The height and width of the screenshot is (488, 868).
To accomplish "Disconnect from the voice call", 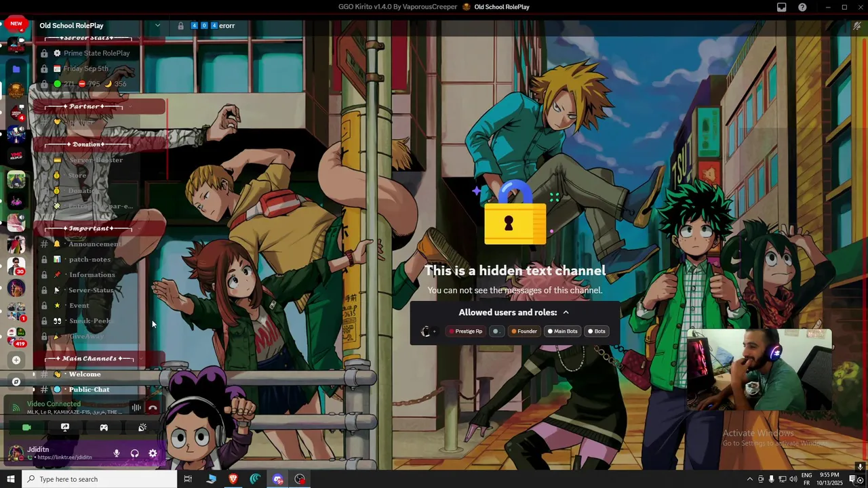I will [x=153, y=407].
